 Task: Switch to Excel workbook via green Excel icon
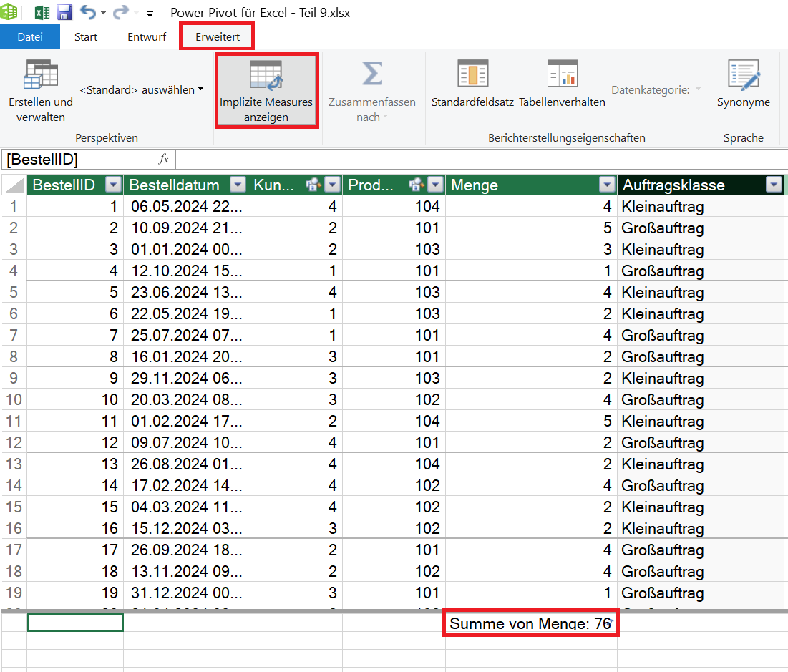[42, 12]
